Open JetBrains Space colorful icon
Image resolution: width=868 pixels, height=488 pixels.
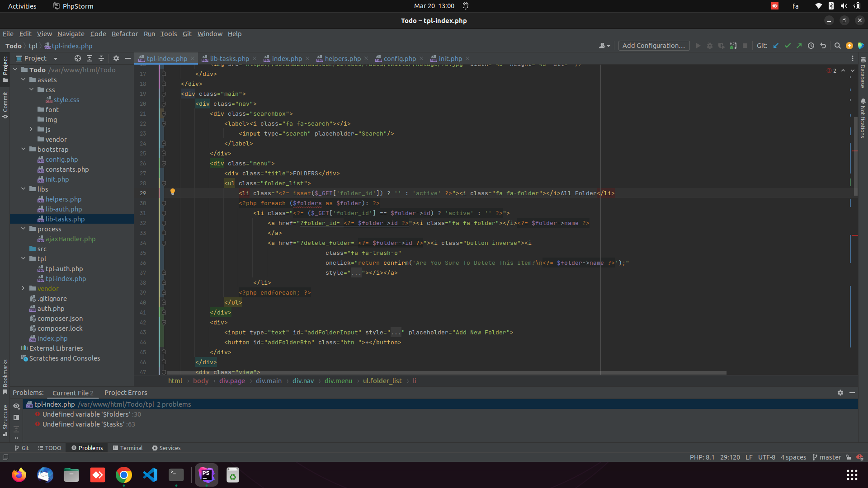861,46
